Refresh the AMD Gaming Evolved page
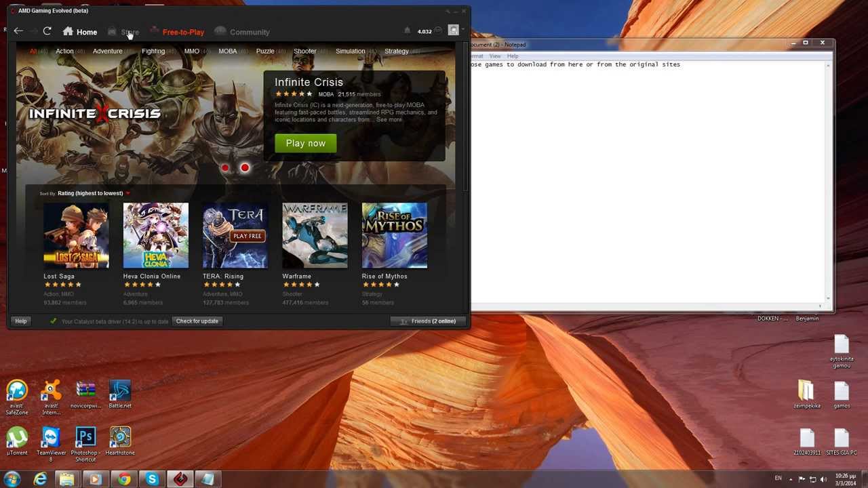The image size is (868, 488). point(47,31)
